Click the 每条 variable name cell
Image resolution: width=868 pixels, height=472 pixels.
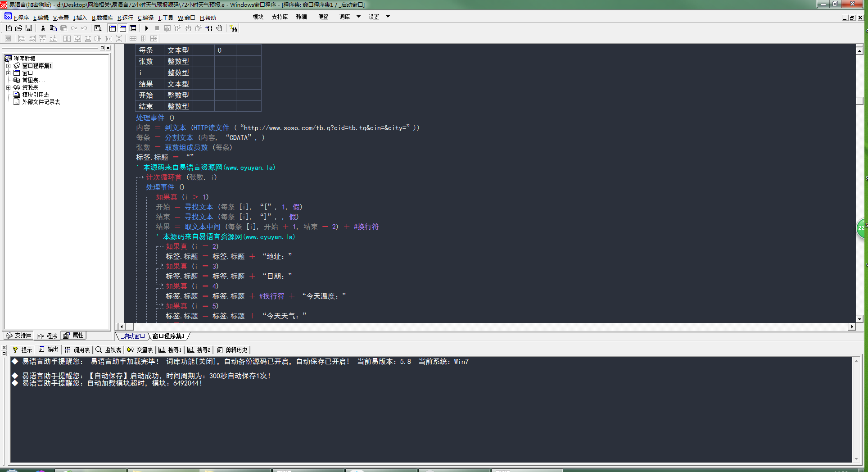[149, 50]
